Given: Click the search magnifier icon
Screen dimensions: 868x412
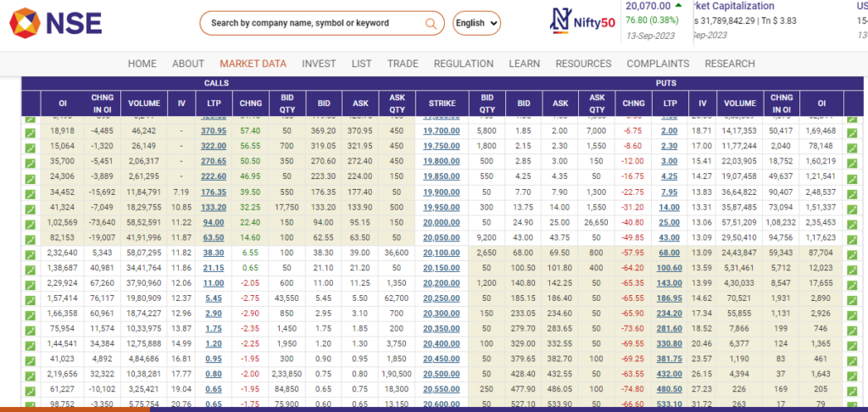Looking at the screenshot, I should click(x=431, y=23).
